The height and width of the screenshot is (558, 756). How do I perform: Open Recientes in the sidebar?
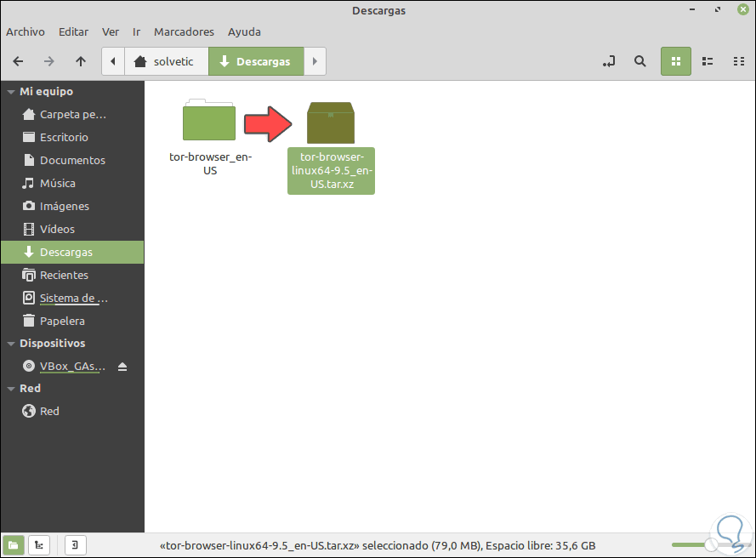[72, 275]
